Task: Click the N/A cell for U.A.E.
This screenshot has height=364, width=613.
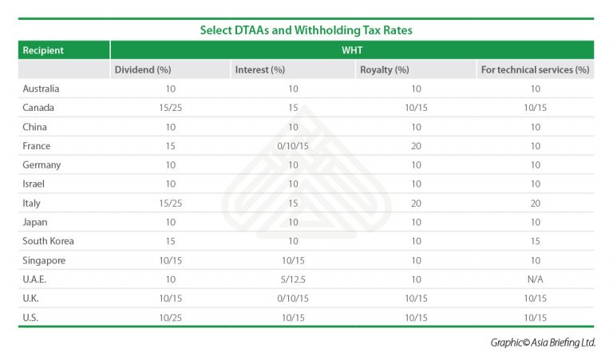Action: tap(536, 279)
